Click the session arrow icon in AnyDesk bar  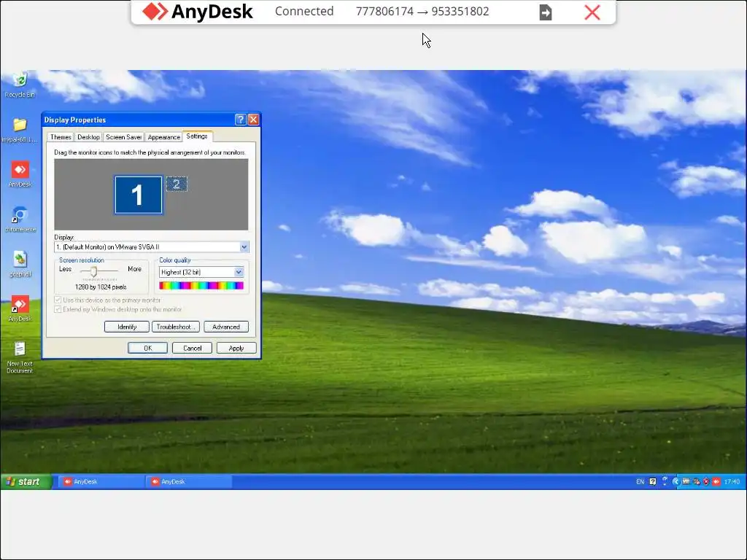(546, 12)
